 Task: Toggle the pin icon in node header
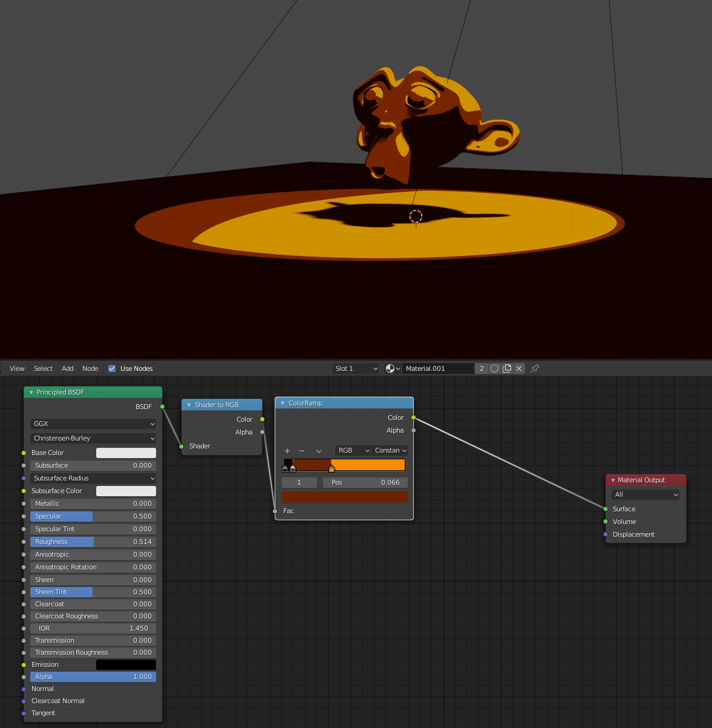(535, 369)
